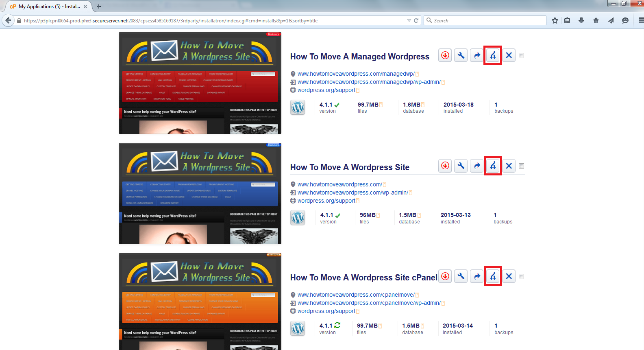Go back to previous page
Image resolution: width=644 pixels, height=350 pixels.
pos(9,20)
